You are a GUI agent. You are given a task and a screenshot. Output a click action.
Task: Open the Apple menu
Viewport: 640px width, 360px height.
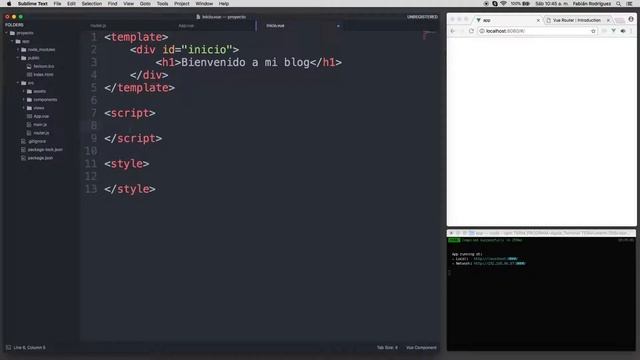pyautogui.click(x=9, y=4)
